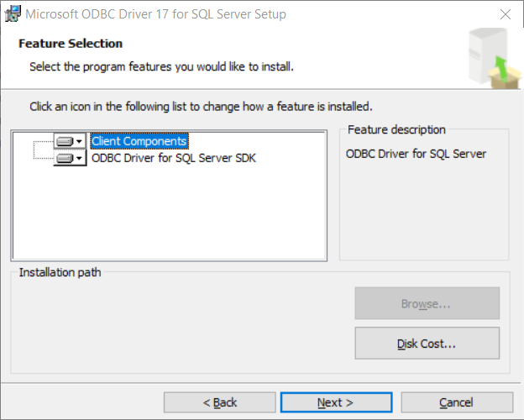The image size is (524, 420).
Task: Close the setup window with X
Action: click(506, 14)
